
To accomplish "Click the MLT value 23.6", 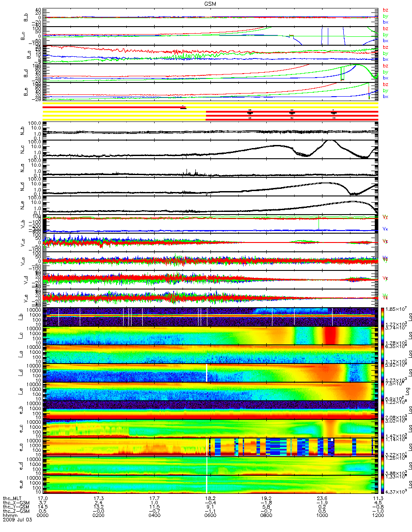I will pos(322,498).
